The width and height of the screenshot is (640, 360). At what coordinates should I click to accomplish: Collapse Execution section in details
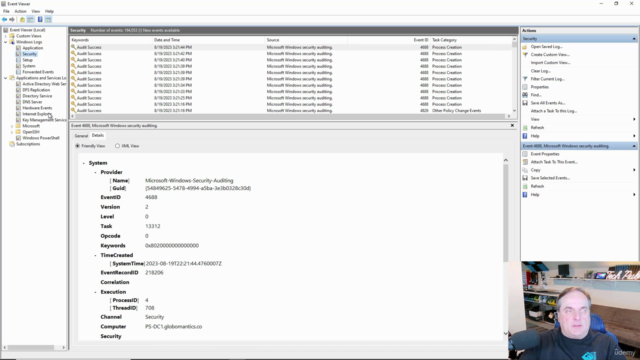[x=96, y=292]
